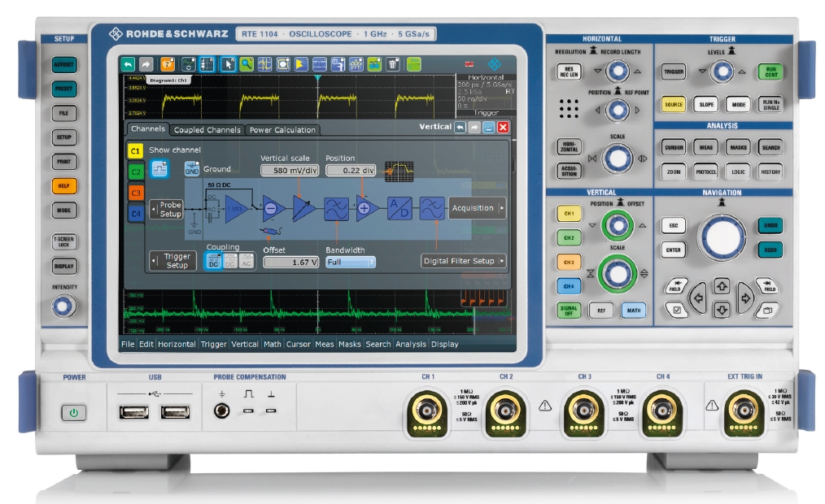
Task: Select the mask test toolbar icon
Action: [x=283, y=64]
